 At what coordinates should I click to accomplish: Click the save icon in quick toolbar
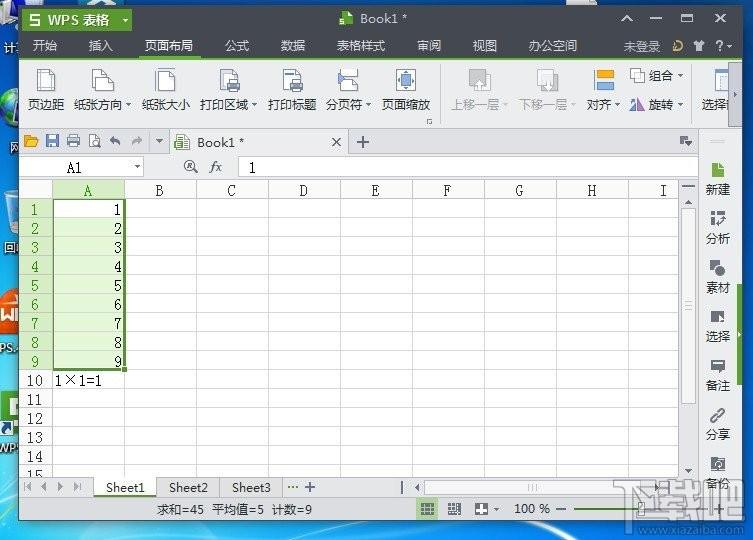pyautogui.click(x=52, y=141)
